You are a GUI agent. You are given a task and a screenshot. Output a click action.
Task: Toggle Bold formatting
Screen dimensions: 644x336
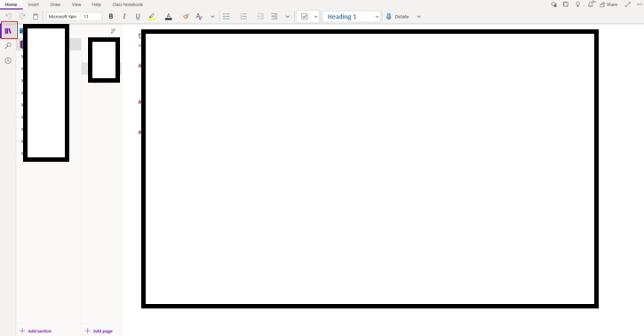click(111, 16)
